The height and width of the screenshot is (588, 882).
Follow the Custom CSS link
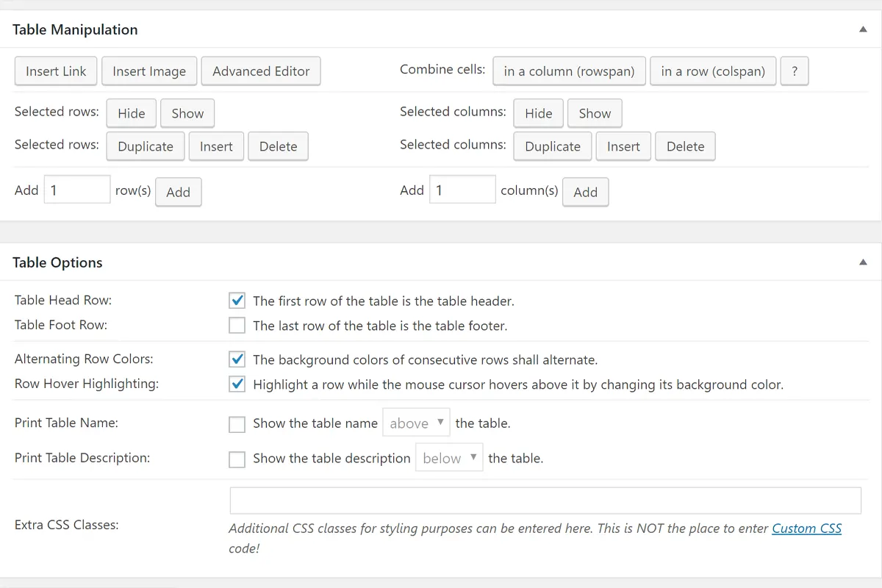point(806,528)
